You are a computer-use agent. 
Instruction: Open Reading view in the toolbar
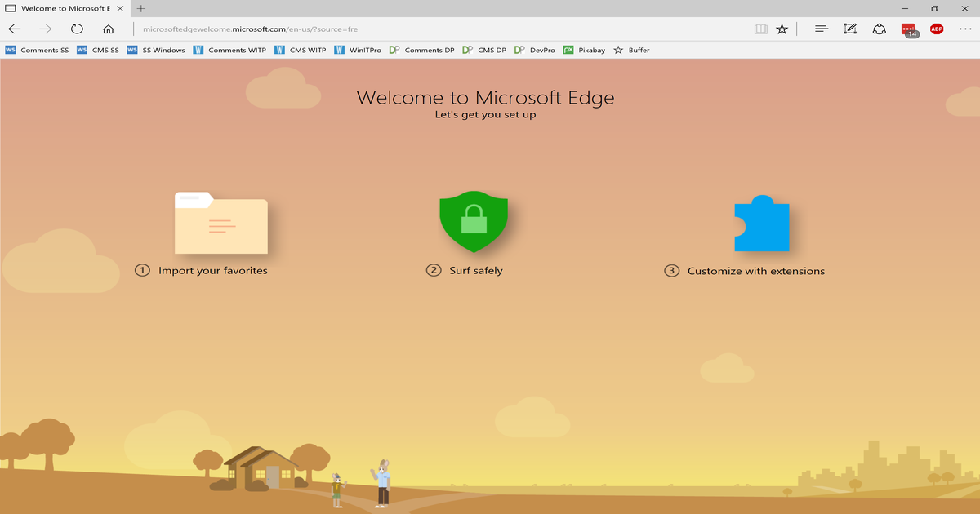click(760, 29)
